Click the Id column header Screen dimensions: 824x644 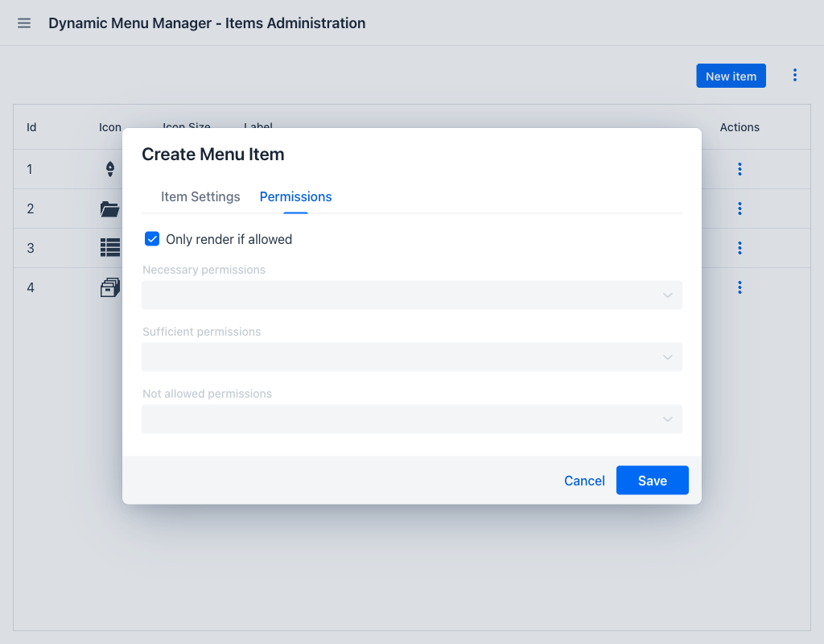click(x=31, y=127)
